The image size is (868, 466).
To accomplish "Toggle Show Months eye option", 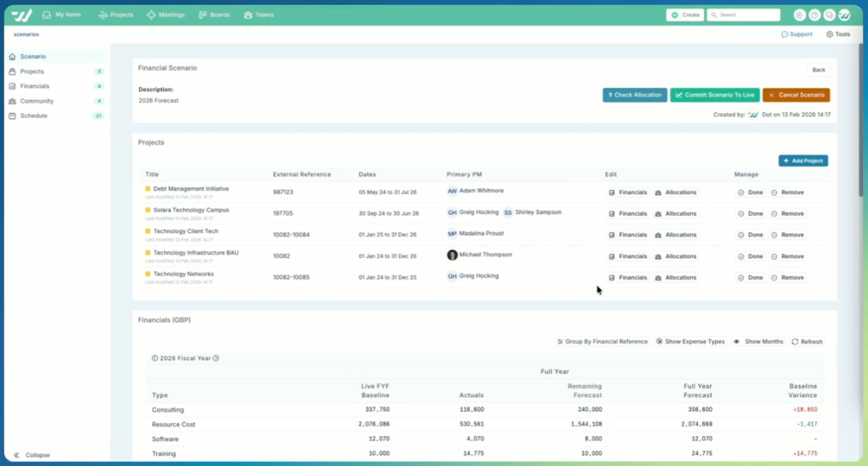I will 758,342.
